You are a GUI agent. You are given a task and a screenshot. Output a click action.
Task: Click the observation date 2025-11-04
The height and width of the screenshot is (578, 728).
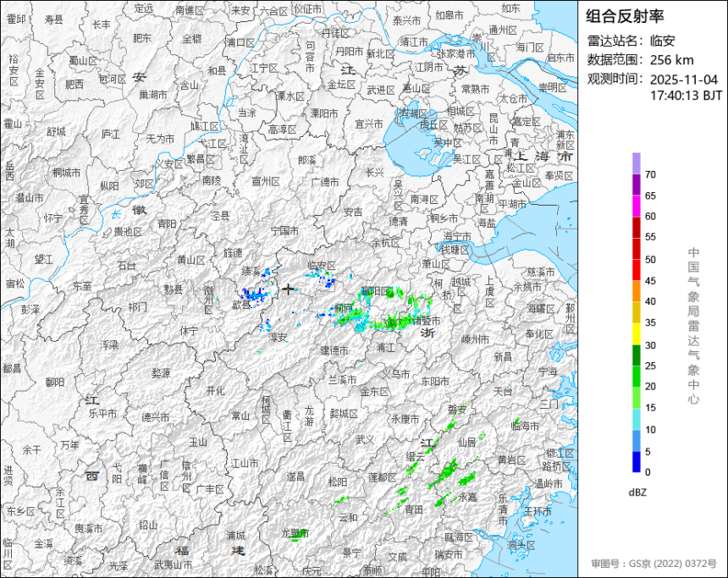(x=683, y=80)
